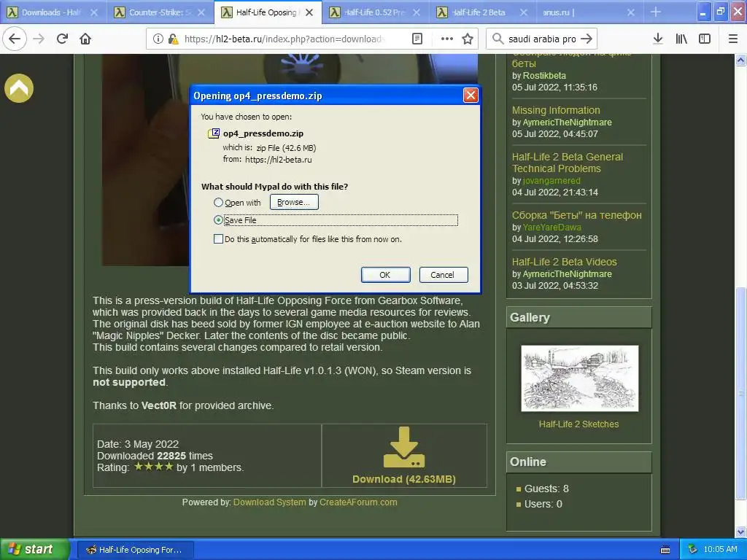747x560 pixels.
Task: Click Half-Life Opposing For taskbar button
Action: (135, 550)
